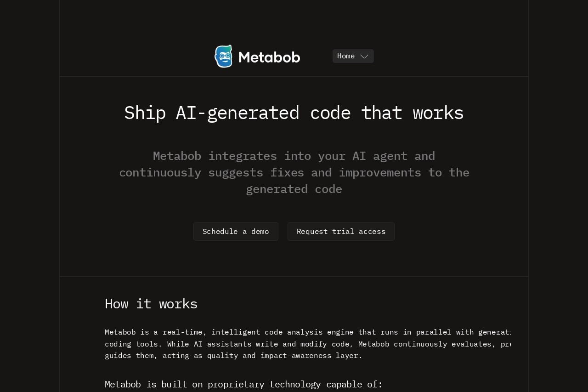Click the subtitle text about AI agent integration

[294, 172]
